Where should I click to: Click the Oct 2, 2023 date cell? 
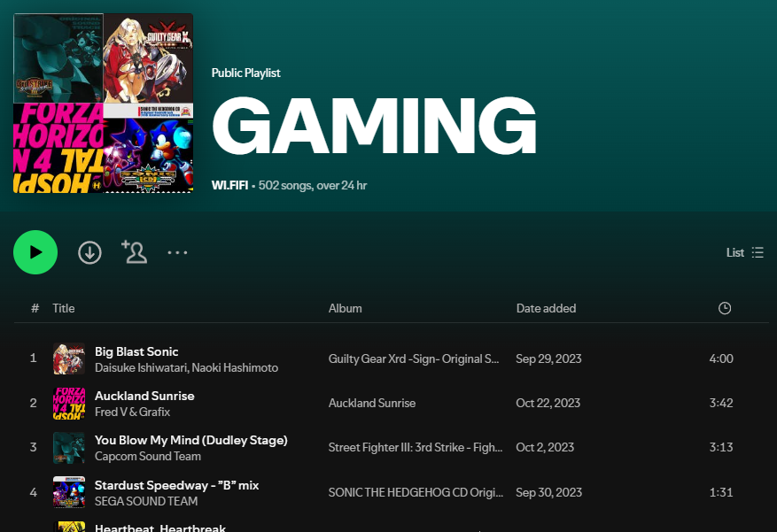[x=545, y=447]
